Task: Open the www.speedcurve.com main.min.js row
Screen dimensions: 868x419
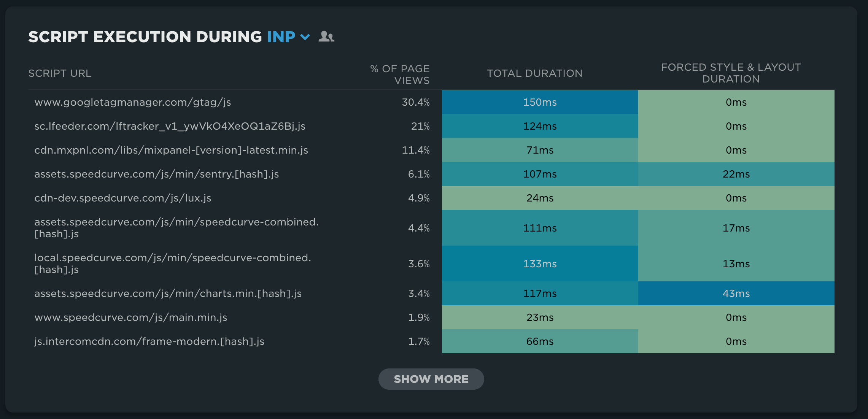Action: click(x=130, y=317)
